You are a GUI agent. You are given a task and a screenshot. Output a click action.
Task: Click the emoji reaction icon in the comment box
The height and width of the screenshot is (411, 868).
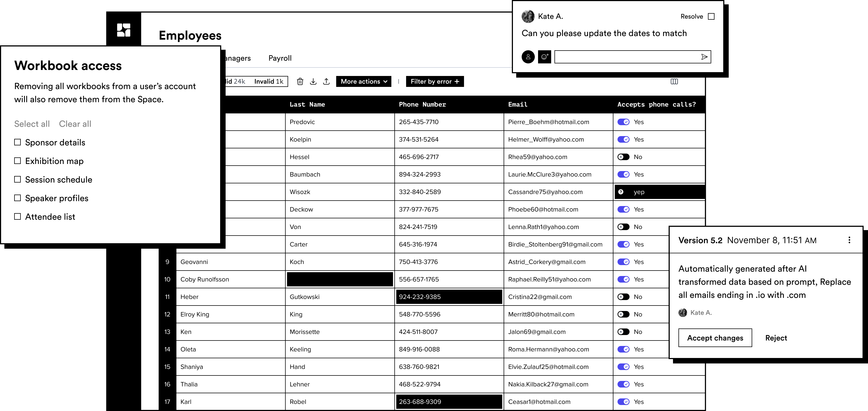[x=545, y=57]
